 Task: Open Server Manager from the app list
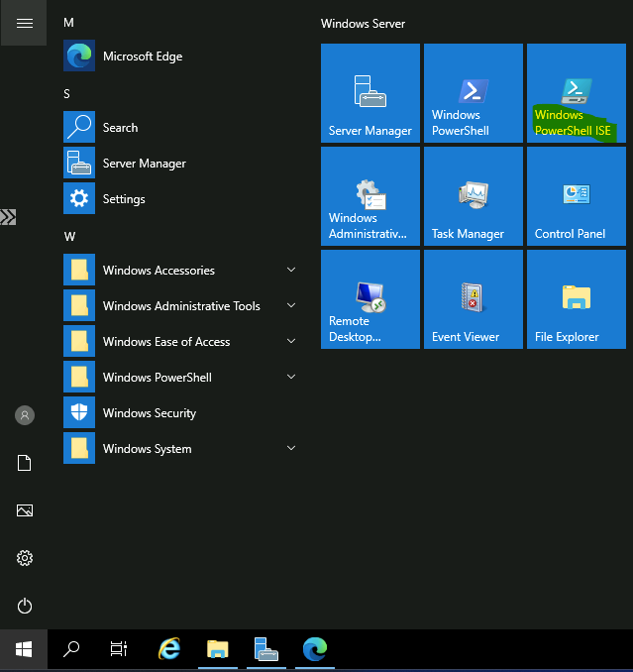pyautogui.click(x=180, y=163)
